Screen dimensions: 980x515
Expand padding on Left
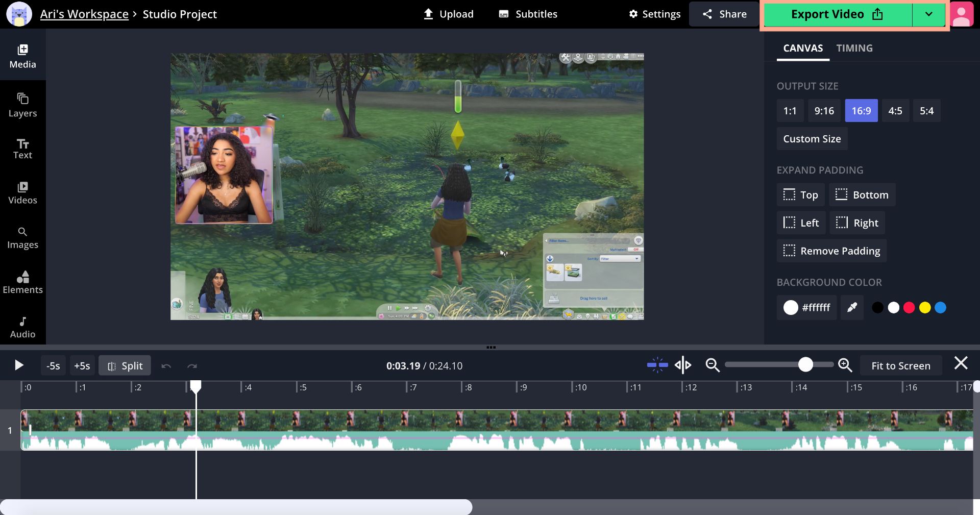pos(801,223)
